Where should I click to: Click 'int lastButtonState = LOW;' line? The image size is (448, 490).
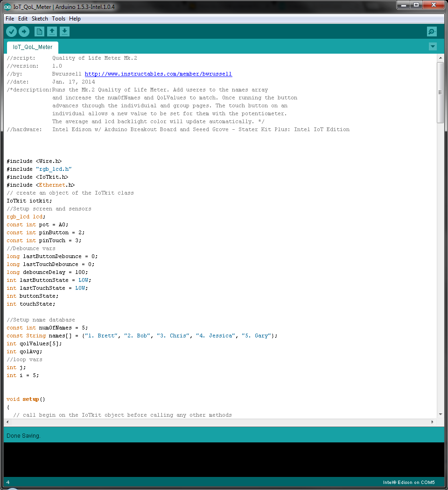coord(49,280)
